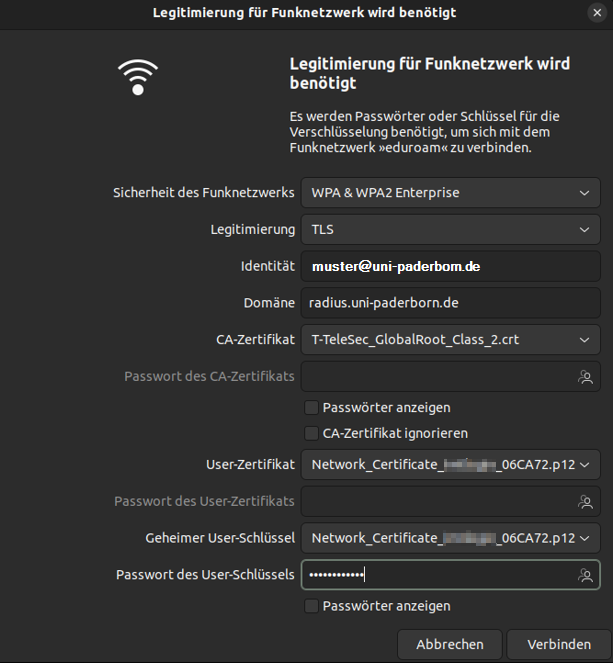Enable the bottom Passwörter anzeigen checkbox
The height and width of the screenshot is (663, 613).
pyautogui.click(x=312, y=606)
